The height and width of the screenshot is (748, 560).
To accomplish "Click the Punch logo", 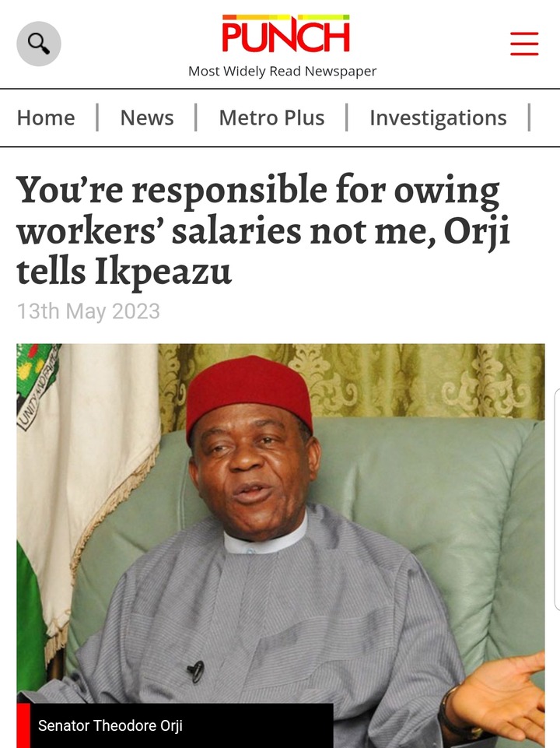I will click(285, 35).
